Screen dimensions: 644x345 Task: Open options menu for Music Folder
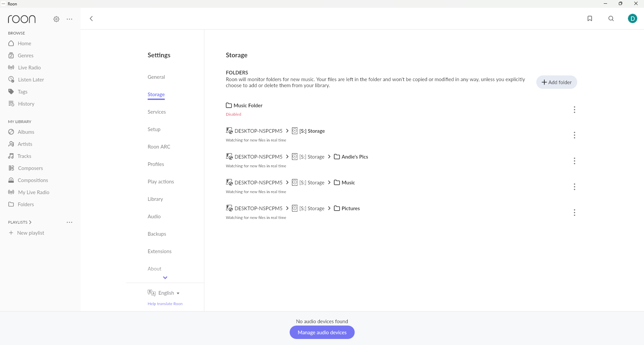coord(574,110)
